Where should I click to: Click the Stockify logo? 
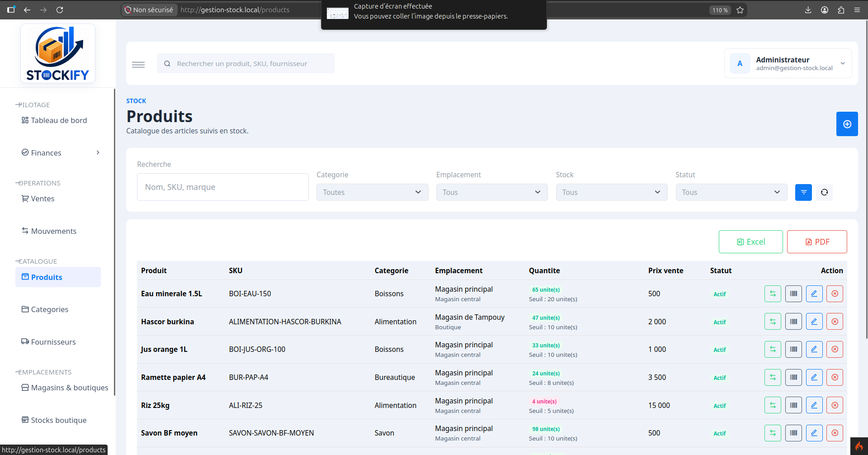[58, 53]
